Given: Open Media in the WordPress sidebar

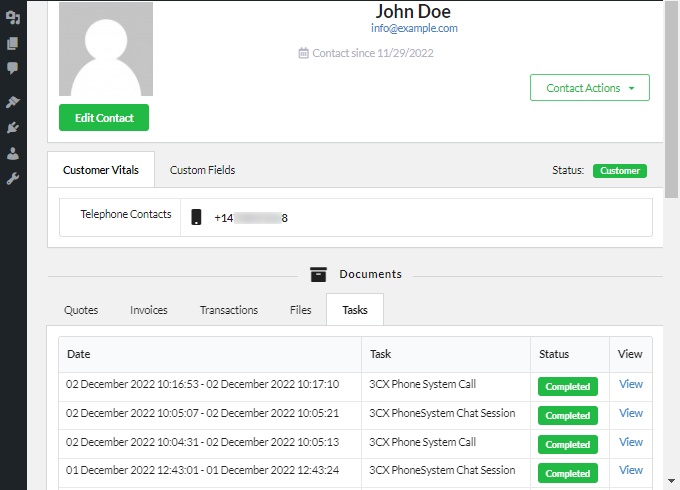Looking at the screenshot, I should pyautogui.click(x=13, y=17).
